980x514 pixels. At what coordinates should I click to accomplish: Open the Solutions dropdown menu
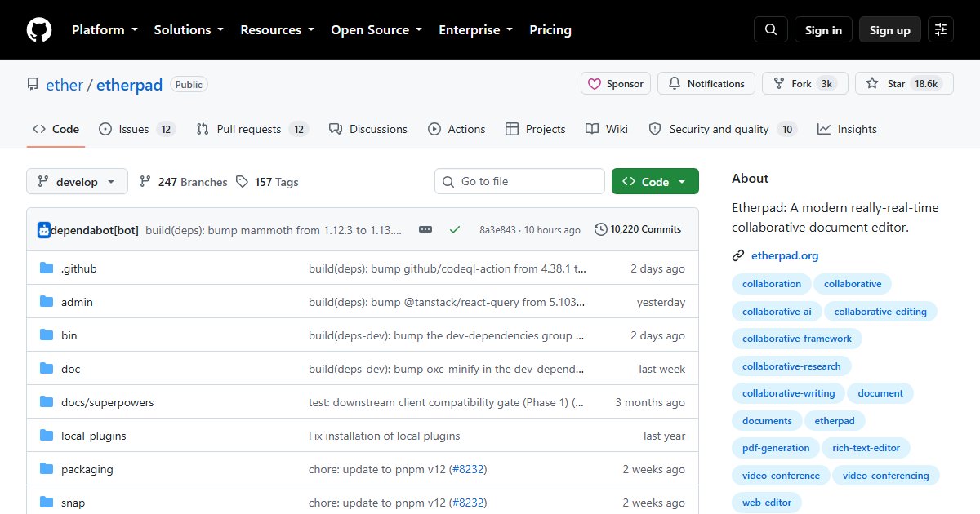tap(189, 30)
